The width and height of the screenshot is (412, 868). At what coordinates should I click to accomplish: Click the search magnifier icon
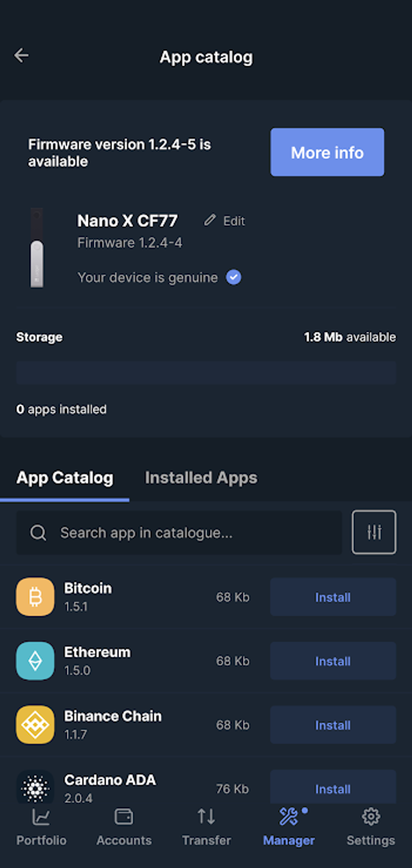[x=38, y=532]
